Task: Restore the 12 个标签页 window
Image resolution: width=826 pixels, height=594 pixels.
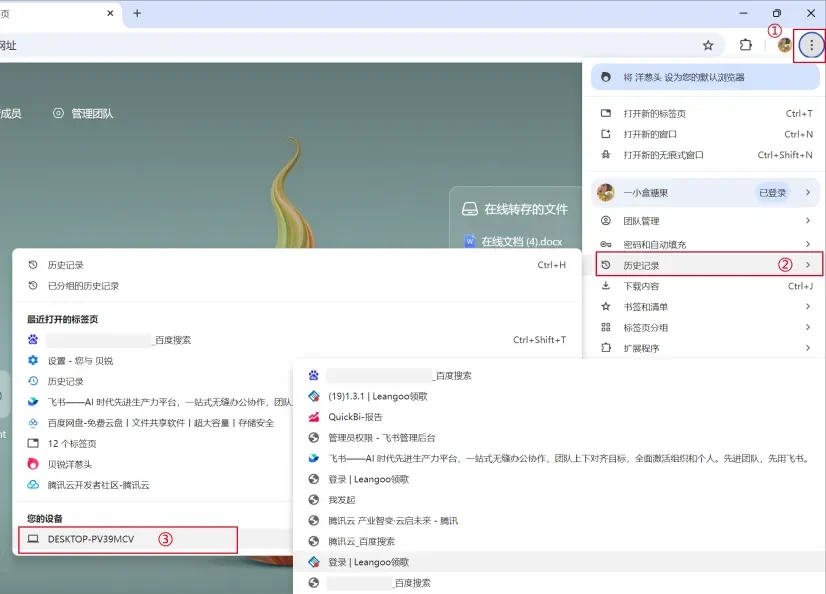Action: [x=155, y=443]
